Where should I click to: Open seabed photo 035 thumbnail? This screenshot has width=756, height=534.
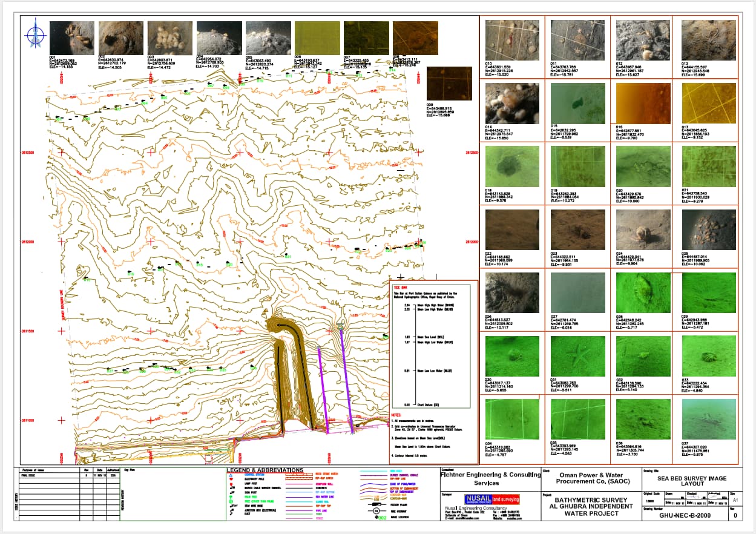click(x=577, y=419)
